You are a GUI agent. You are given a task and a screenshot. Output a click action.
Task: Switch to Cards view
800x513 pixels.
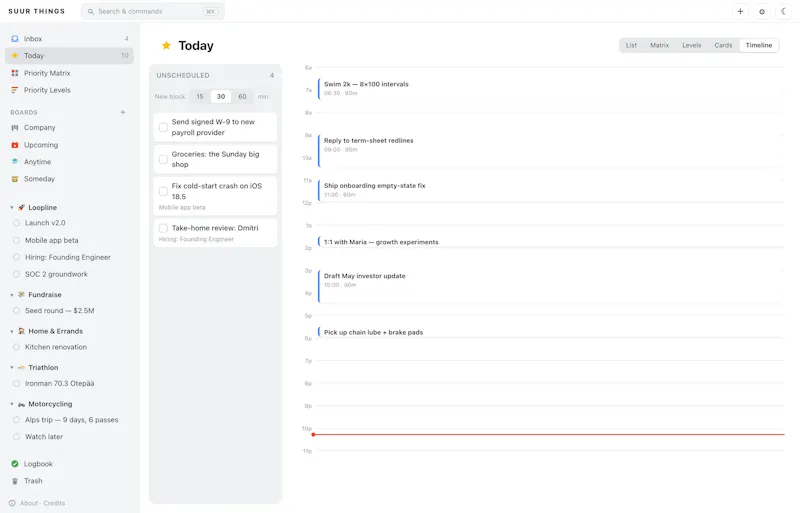coord(723,45)
